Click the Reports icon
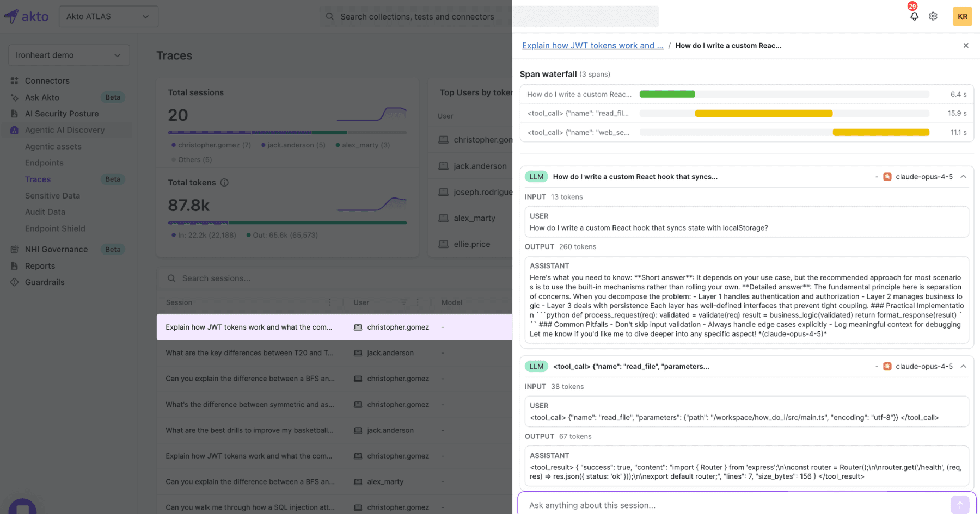 coord(15,266)
